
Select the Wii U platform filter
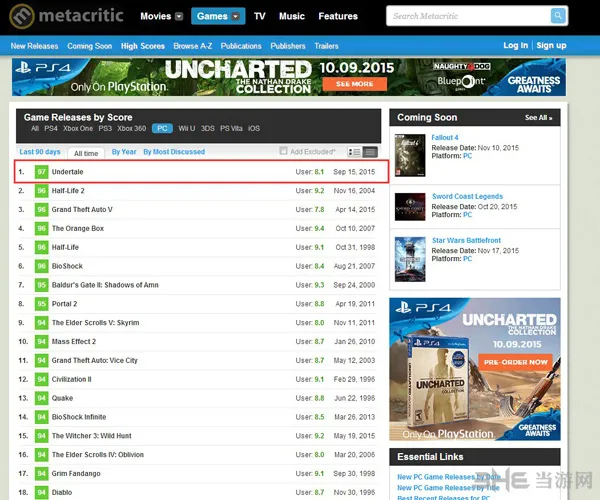pyautogui.click(x=187, y=129)
